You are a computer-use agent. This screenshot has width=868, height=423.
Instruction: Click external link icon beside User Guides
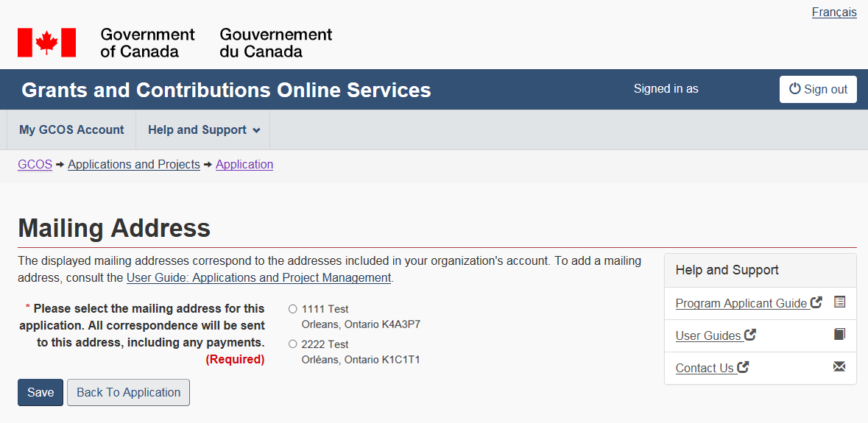(x=750, y=335)
